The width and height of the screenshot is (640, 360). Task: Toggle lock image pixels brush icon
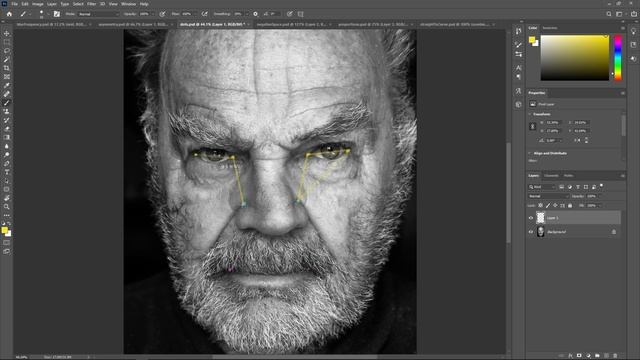tap(548, 206)
